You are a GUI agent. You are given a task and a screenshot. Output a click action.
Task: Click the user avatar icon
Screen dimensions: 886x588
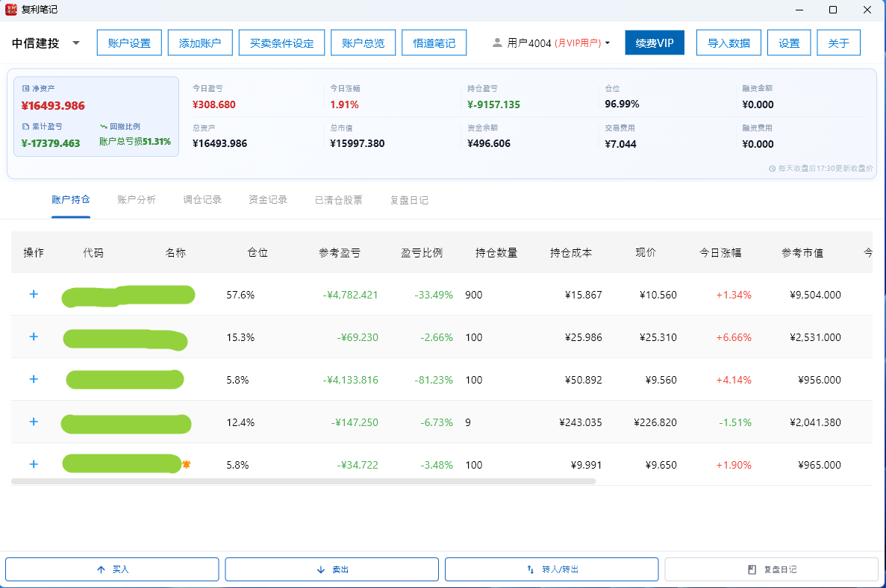click(x=497, y=43)
